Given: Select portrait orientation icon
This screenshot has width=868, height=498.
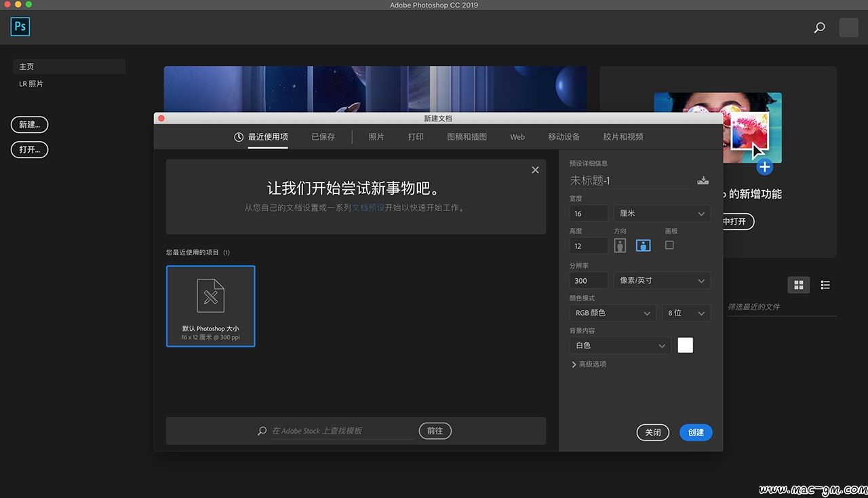Looking at the screenshot, I should pos(620,246).
